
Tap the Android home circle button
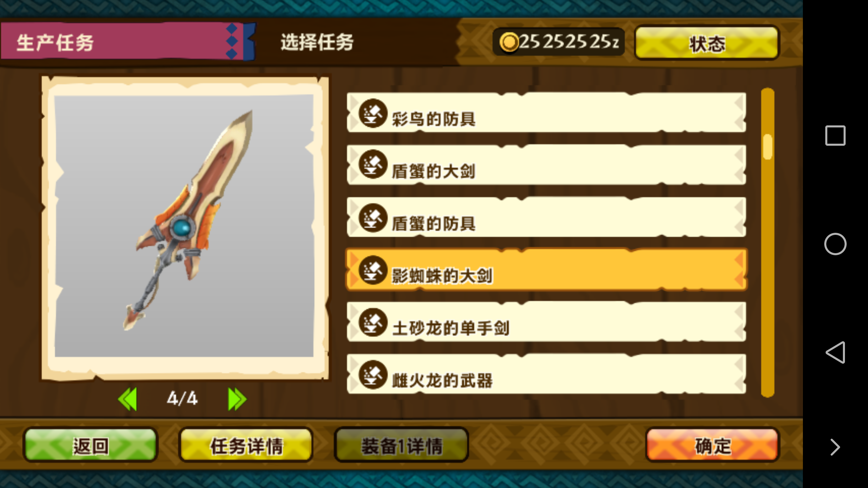(x=835, y=244)
